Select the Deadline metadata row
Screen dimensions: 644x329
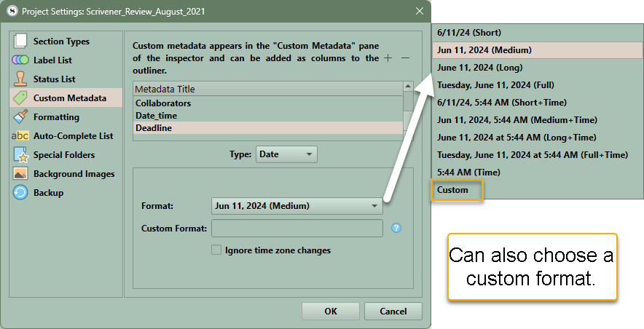tap(268, 128)
